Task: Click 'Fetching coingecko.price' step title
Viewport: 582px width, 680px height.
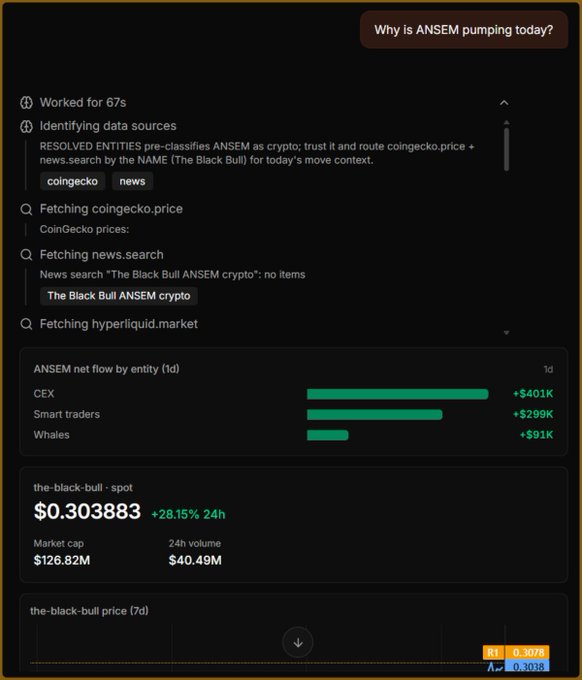Action: click(x=111, y=209)
